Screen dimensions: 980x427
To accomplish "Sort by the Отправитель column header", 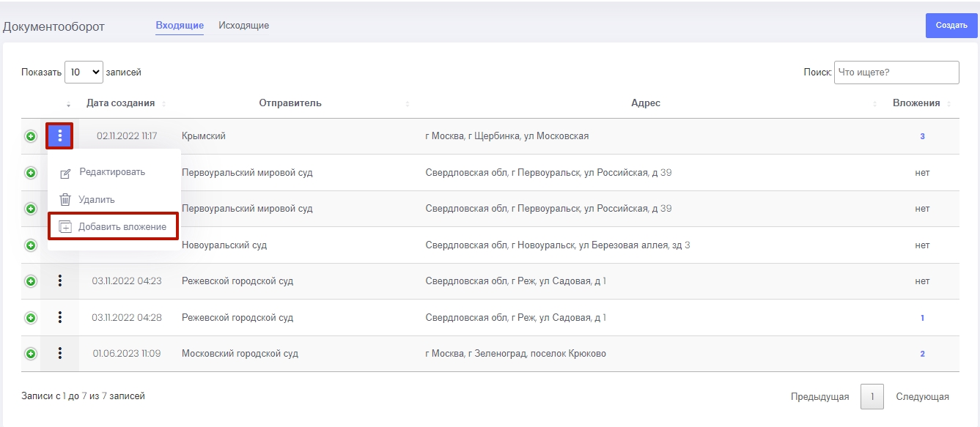I will [x=290, y=103].
